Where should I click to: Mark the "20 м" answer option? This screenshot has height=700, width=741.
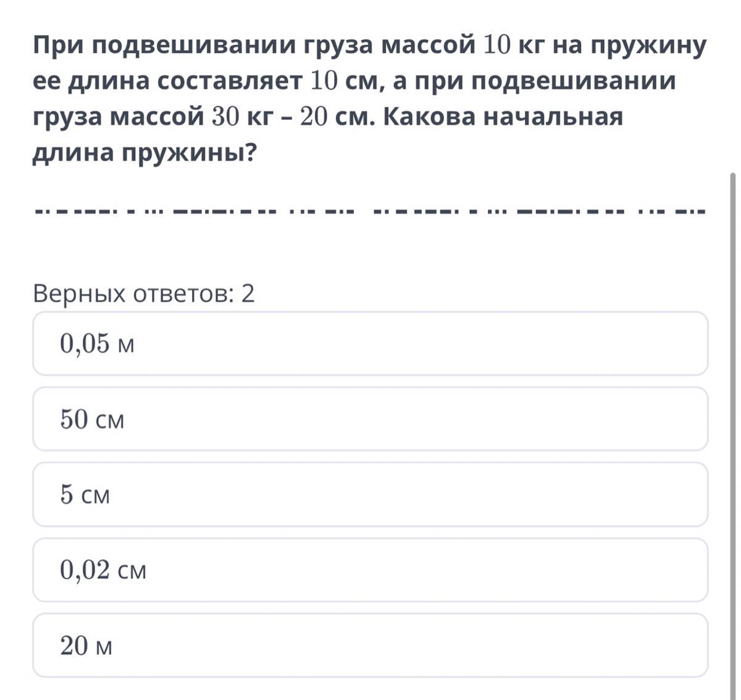coord(370,646)
